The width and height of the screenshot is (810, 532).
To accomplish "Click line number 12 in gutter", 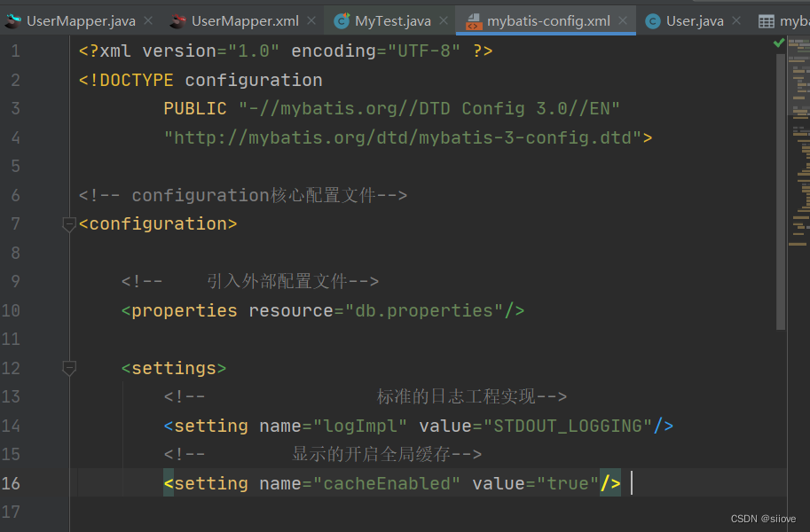I will pos(11,368).
